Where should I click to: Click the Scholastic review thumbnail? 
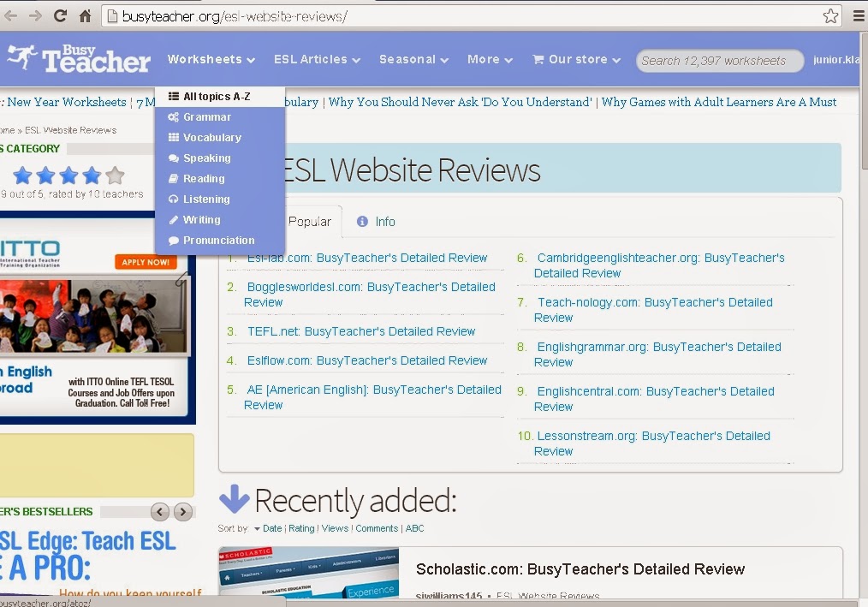pyautogui.click(x=309, y=572)
